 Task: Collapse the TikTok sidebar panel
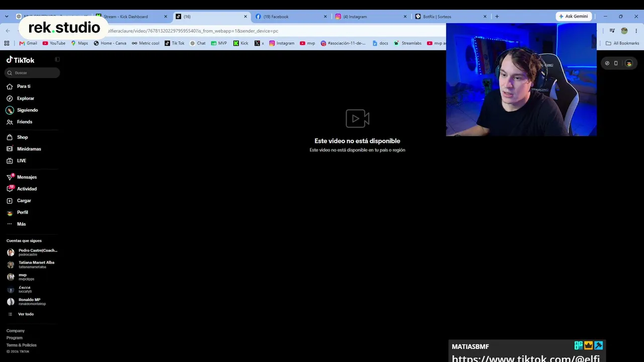[57, 59]
